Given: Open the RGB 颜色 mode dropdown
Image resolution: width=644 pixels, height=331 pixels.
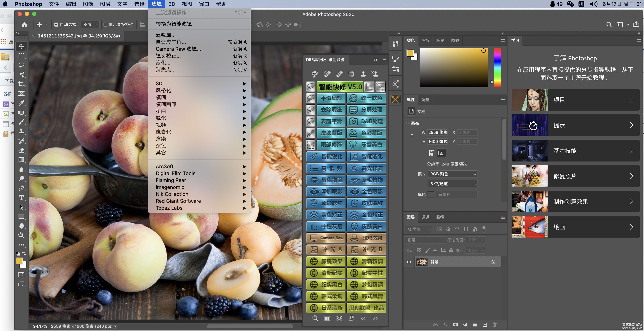Looking at the screenshot, I should click(452, 174).
